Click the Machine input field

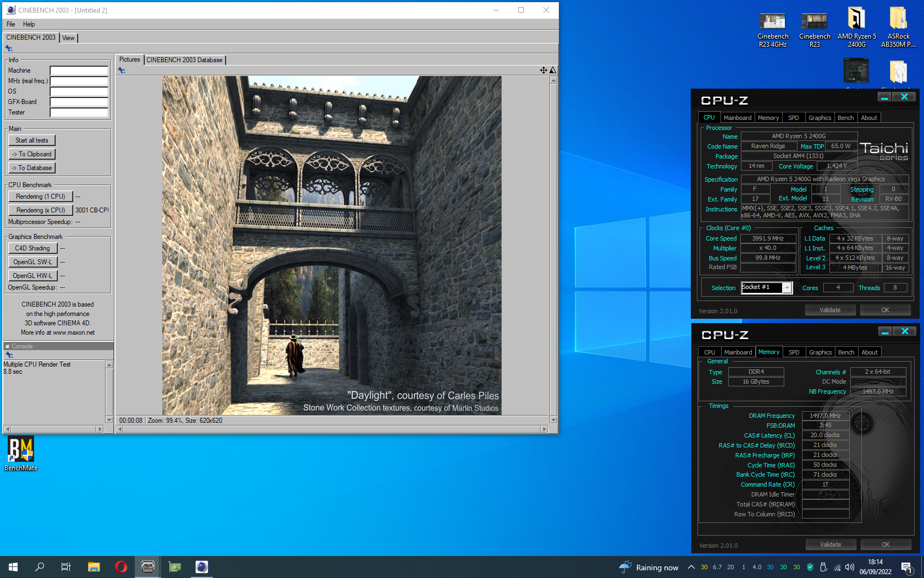(x=79, y=70)
